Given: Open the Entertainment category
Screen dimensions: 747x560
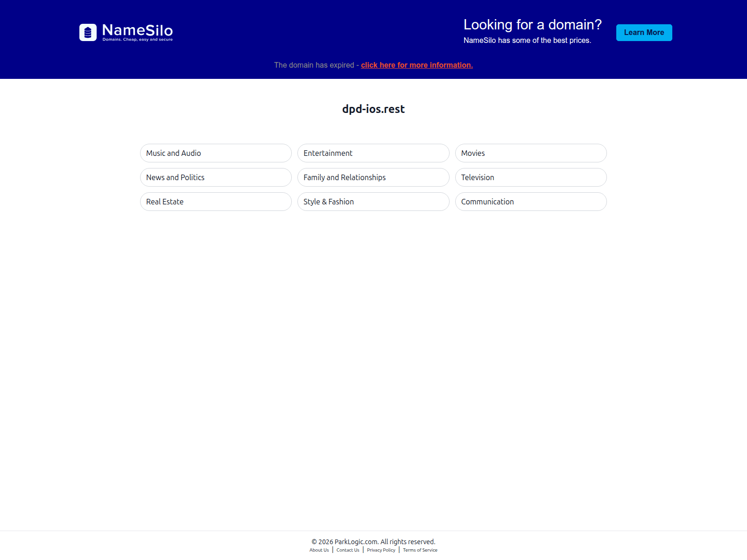Looking at the screenshot, I should 373,153.
